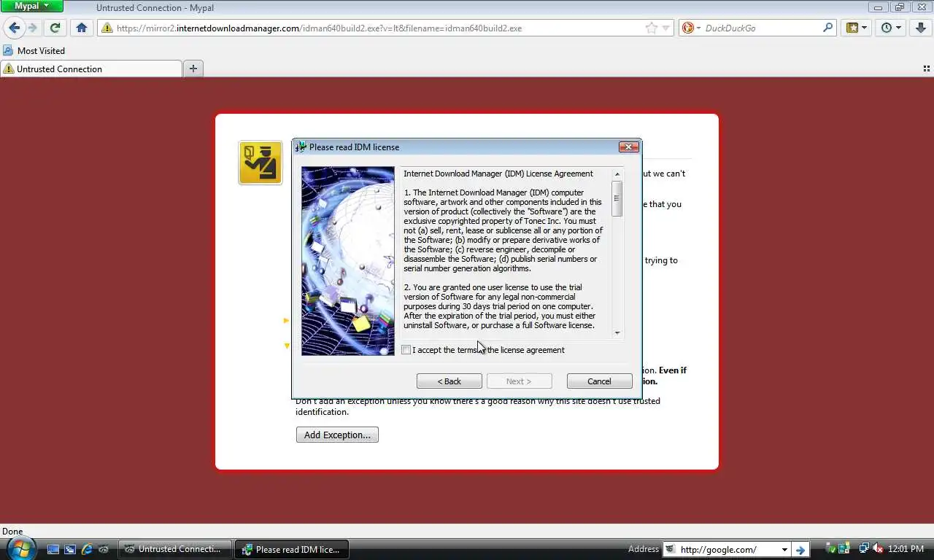Click Switch between windows quick launch icon
Screen dimensions: 934x560
coord(70,549)
